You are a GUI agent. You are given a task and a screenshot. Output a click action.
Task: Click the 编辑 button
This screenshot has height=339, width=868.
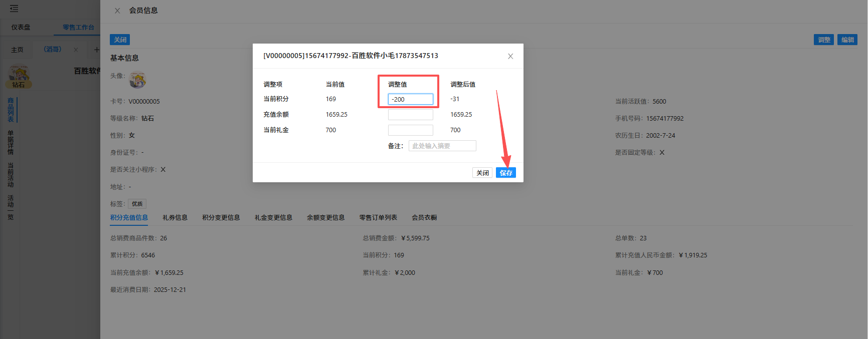pyautogui.click(x=847, y=40)
